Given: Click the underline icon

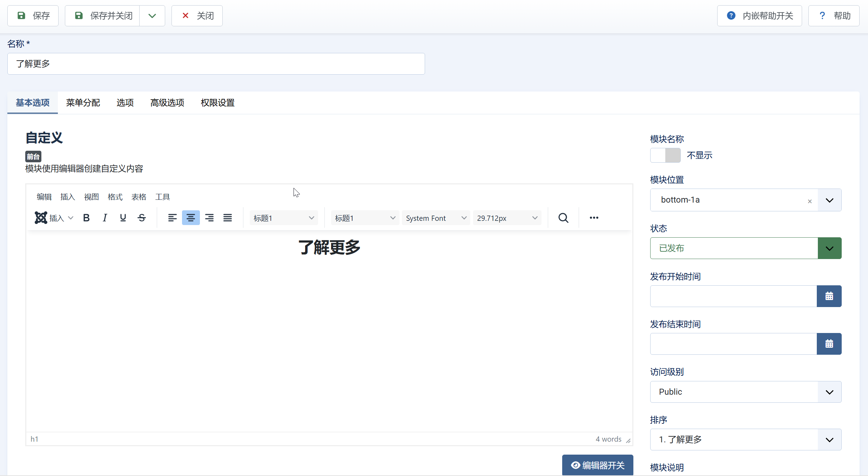Looking at the screenshot, I should (123, 218).
